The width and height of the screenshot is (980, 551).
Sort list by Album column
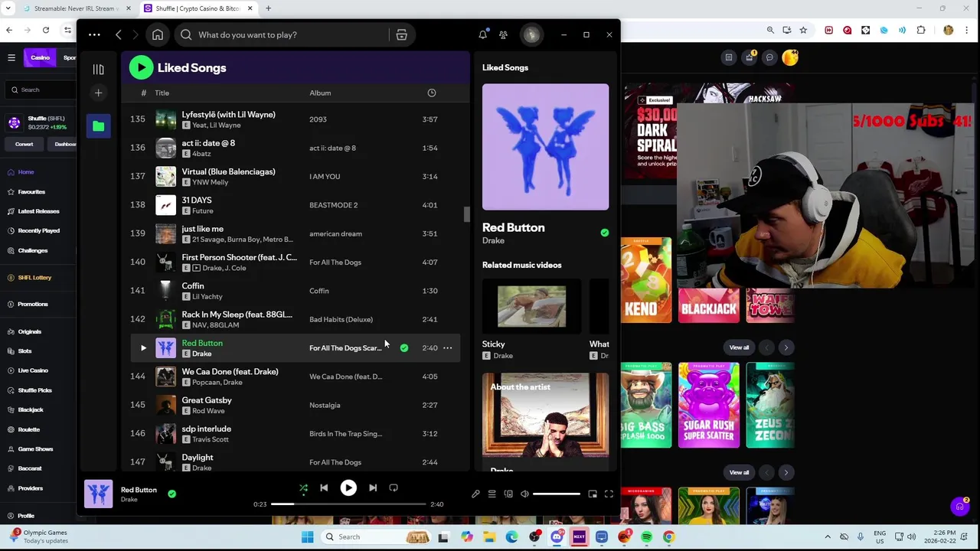point(320,93)
